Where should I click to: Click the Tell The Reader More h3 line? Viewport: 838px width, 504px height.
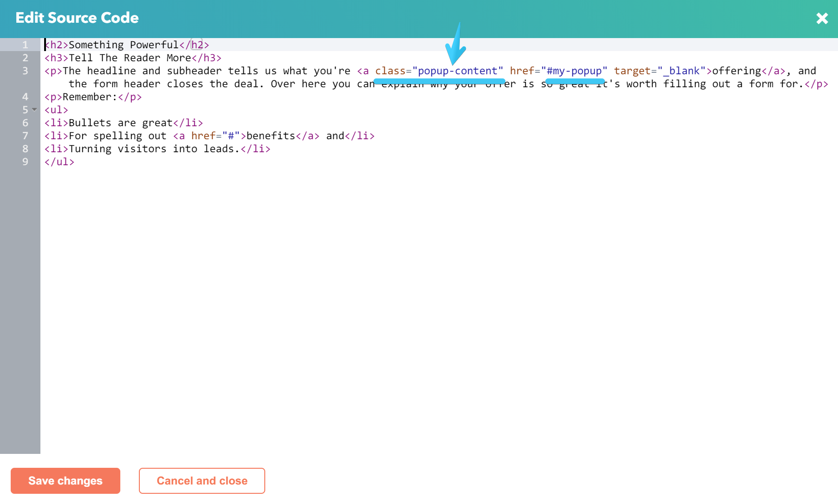click(132, 58)
